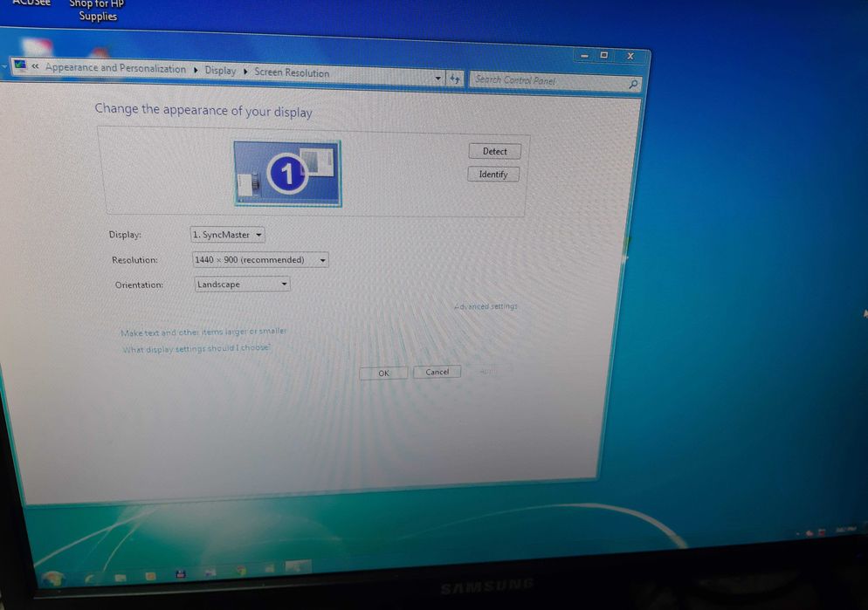The width and height of the screenshot is (868, 610).
Task: Open the address bar history dropdown arrow
Action: [x=437, y=78]
